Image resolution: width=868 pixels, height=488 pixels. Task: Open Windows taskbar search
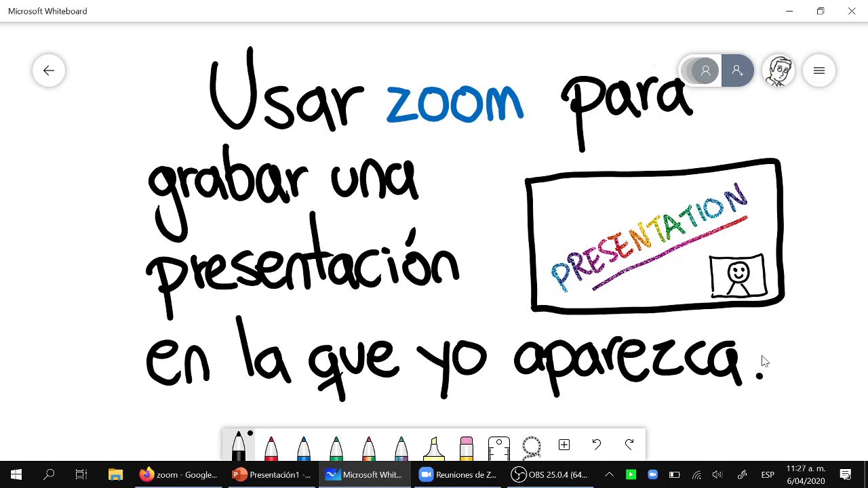pyautogui.click(x=49, y=474)
